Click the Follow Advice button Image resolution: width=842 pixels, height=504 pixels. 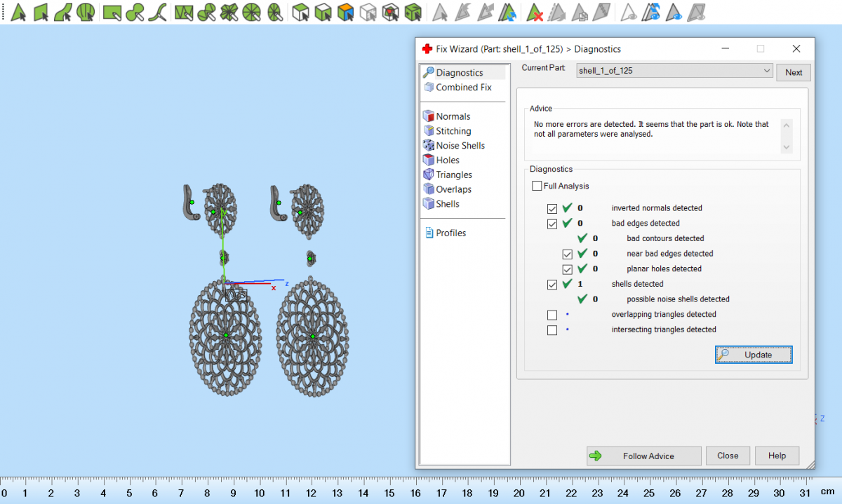tap(643, 456)
